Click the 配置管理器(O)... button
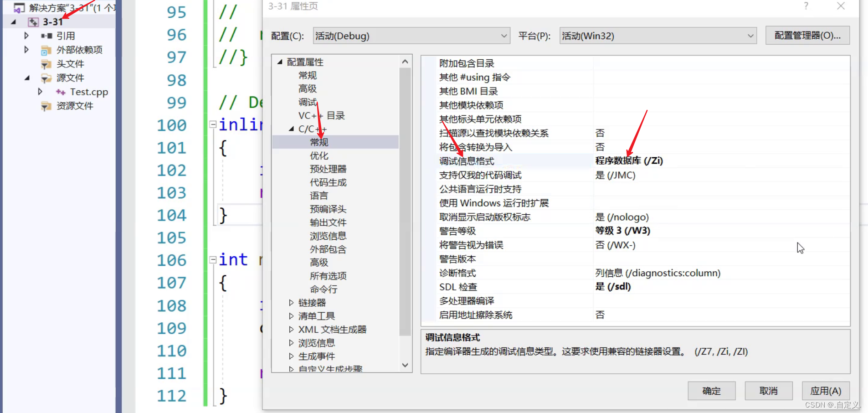 click(807, 35)
